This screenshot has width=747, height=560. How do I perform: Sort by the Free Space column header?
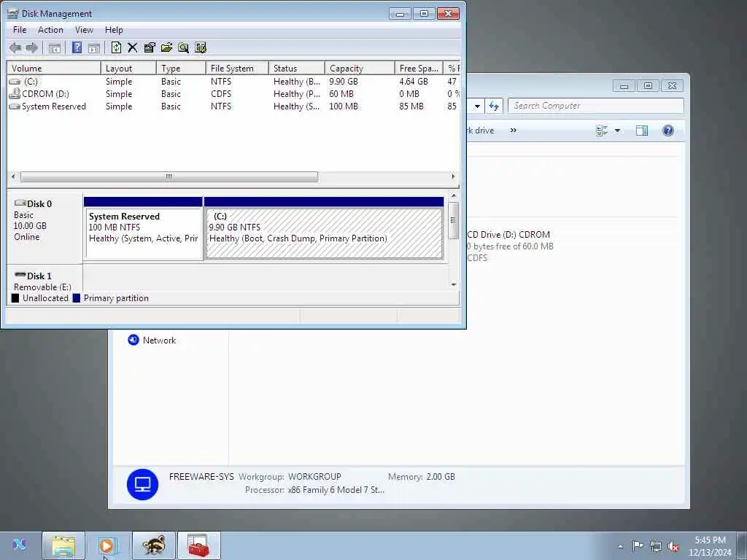pos(419,68)
